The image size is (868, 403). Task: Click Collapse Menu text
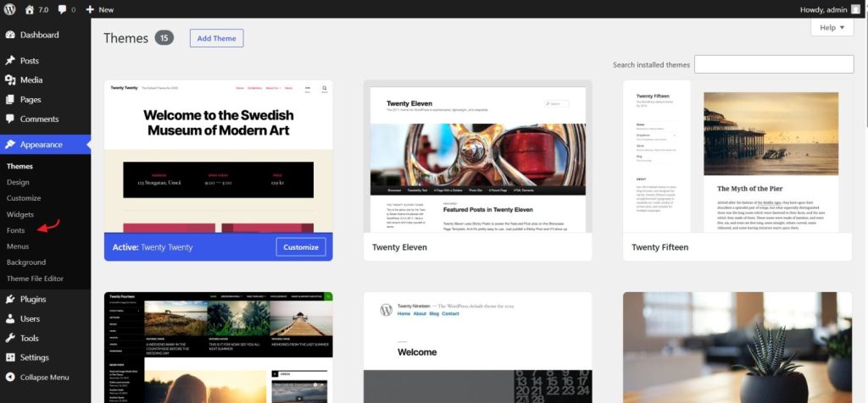pos(45,377)
